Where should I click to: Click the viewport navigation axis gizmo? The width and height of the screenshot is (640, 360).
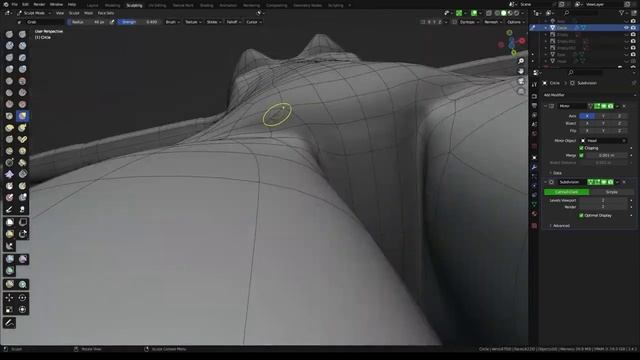511,42
